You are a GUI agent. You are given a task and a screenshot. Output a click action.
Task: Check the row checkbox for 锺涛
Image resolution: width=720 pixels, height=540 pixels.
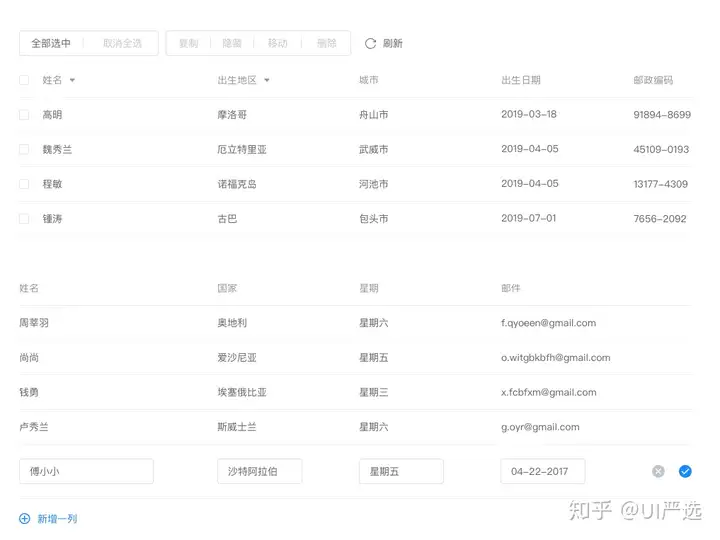pyautogui.click(x=24, y=219)
